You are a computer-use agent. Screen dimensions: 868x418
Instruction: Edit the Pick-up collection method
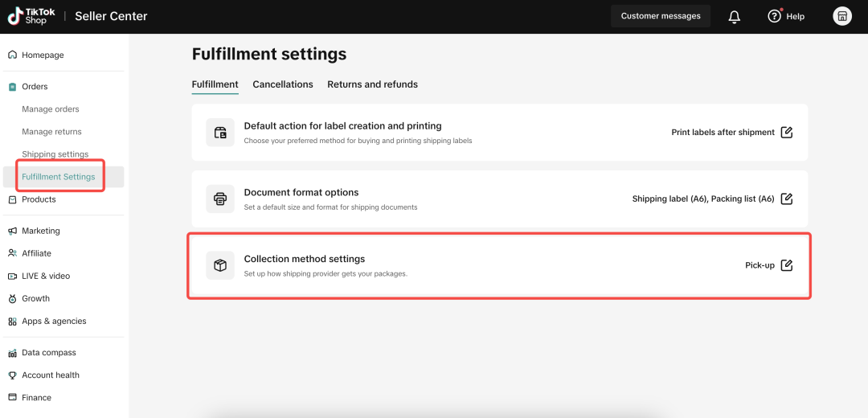(x=787, y=265)
